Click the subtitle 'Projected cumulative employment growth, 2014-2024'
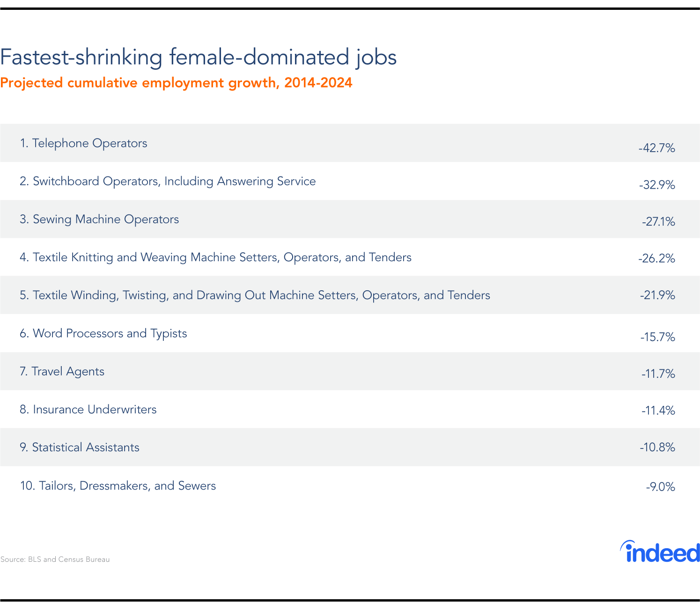The width and height of the screenshot is (700, 610). (176, 83)
